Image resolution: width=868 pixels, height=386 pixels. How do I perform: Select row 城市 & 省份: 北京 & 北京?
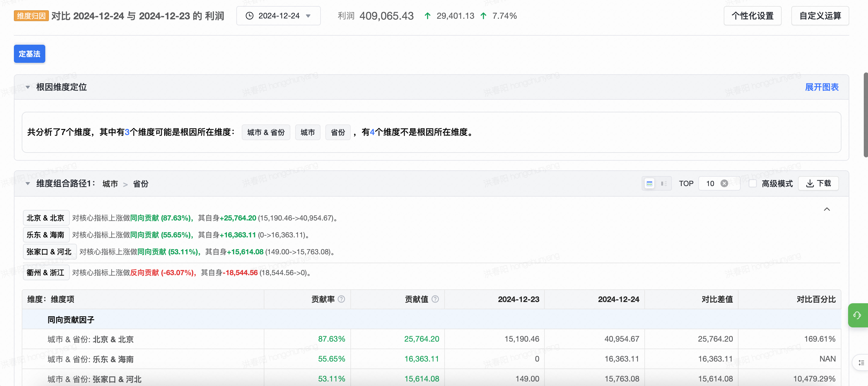[x=431, y=339]
